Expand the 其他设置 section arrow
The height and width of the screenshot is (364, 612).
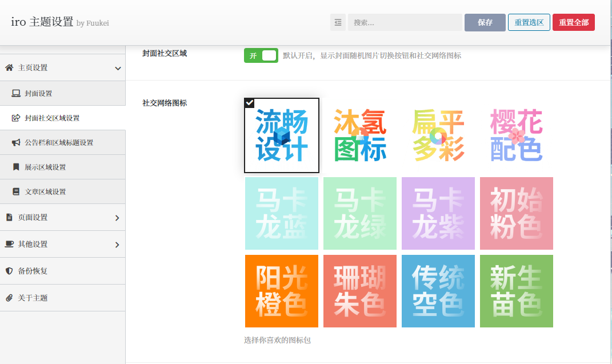coord(117,245)
